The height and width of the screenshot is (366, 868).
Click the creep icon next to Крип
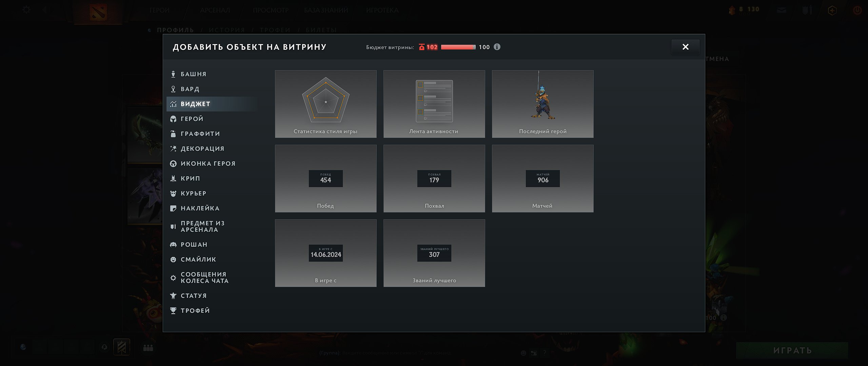(173, 178)
